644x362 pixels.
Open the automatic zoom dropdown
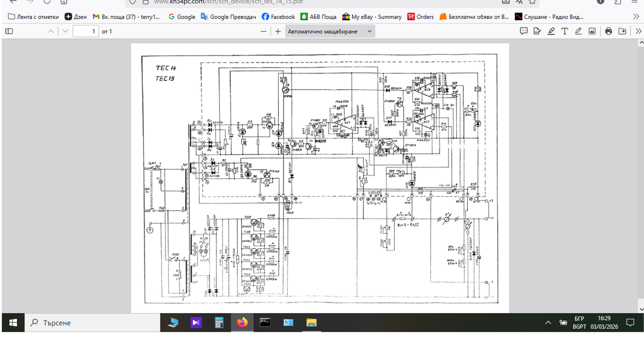[x=330, y=31]
